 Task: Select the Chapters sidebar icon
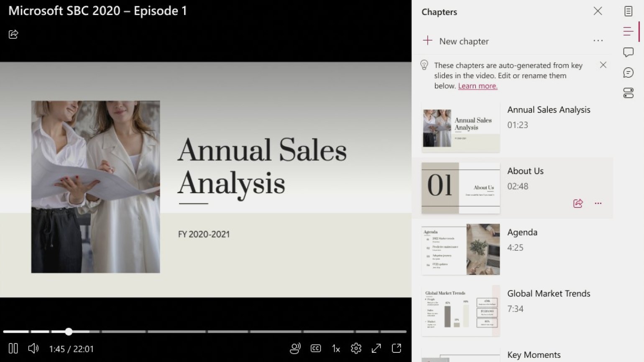628,31
